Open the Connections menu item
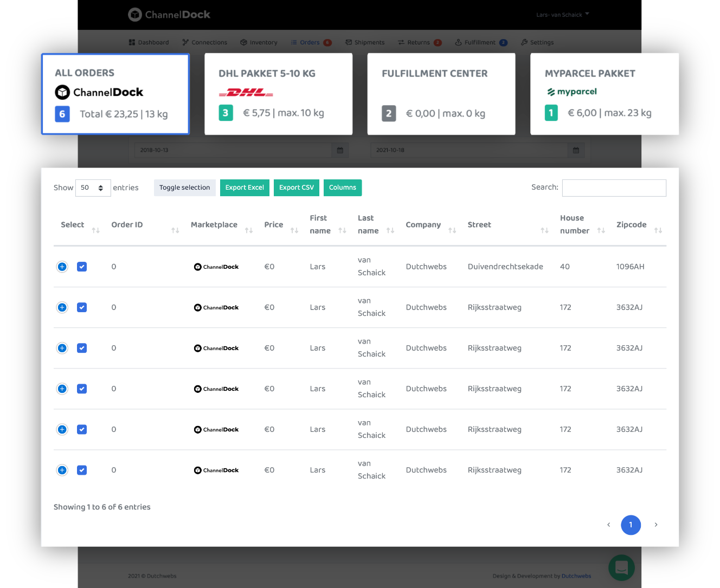 (x=204, y=42)
